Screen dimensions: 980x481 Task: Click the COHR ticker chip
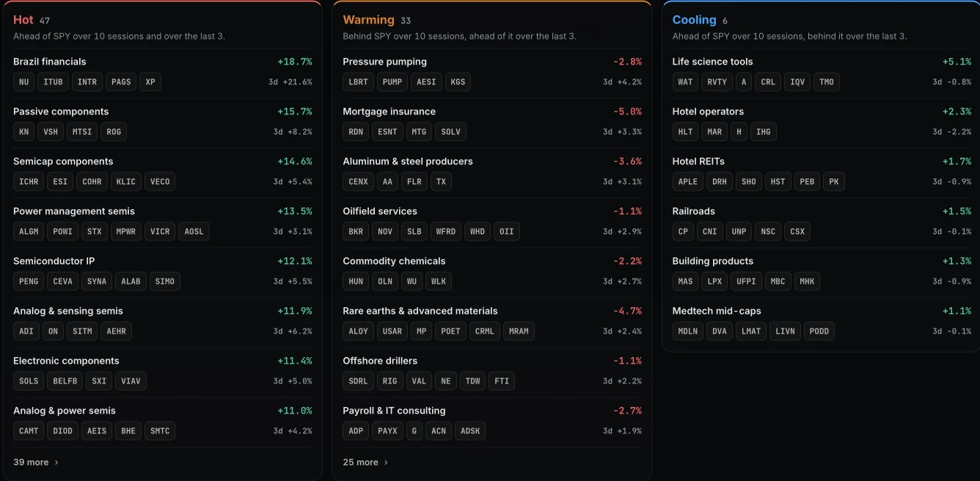click(x=92, y=182)
